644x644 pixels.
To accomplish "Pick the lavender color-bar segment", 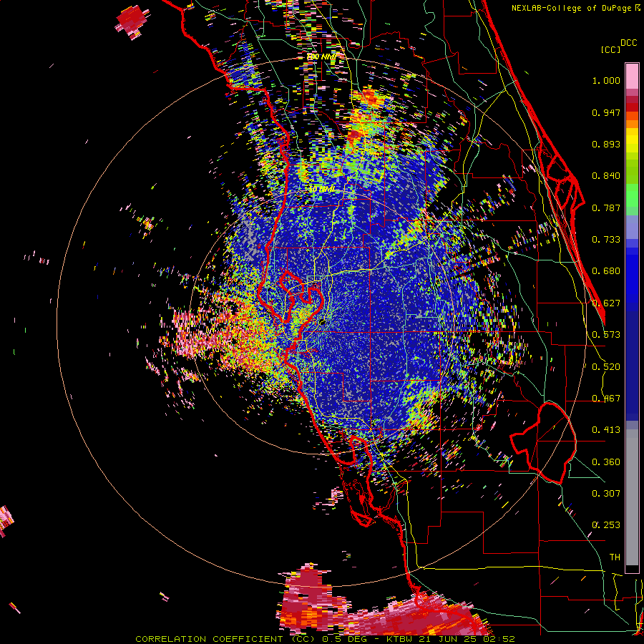I will pyautogui.click(x=632, y=228).
